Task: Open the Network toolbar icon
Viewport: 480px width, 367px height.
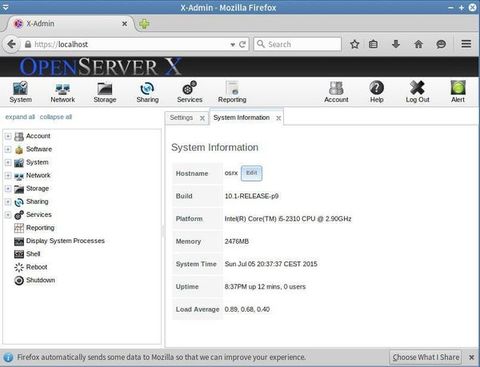Action: (x=62, y=92)
